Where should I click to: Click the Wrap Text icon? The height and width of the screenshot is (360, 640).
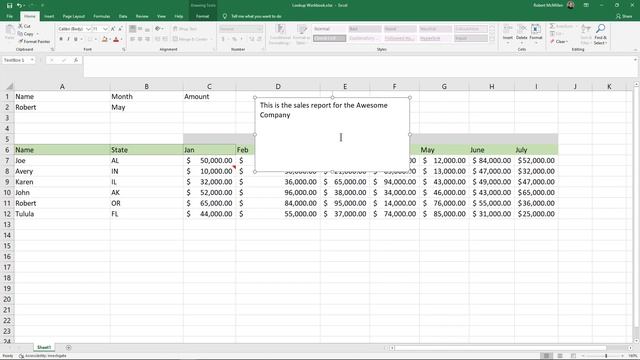tap(176, 29)
